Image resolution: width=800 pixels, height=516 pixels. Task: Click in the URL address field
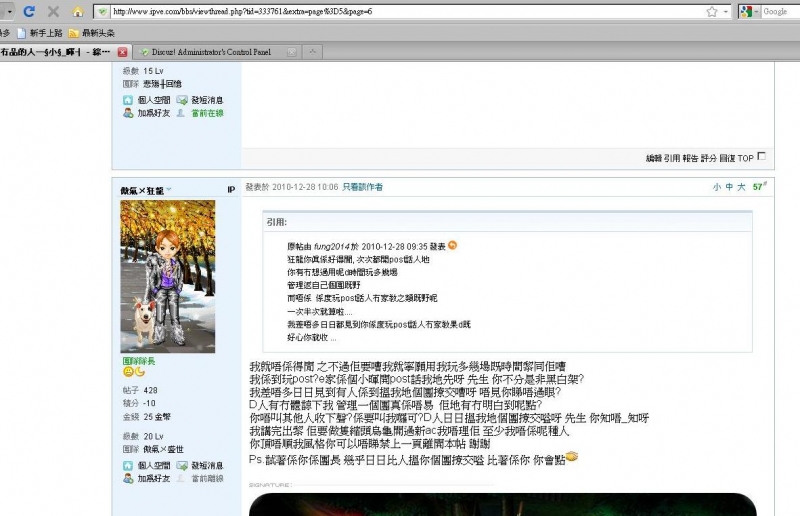coord(400,12)
